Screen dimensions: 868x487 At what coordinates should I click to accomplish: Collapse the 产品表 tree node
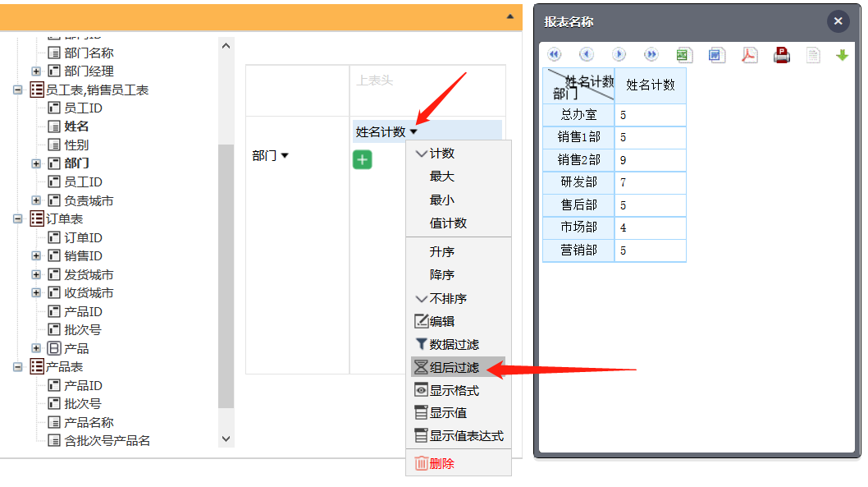tap(18, 367)
